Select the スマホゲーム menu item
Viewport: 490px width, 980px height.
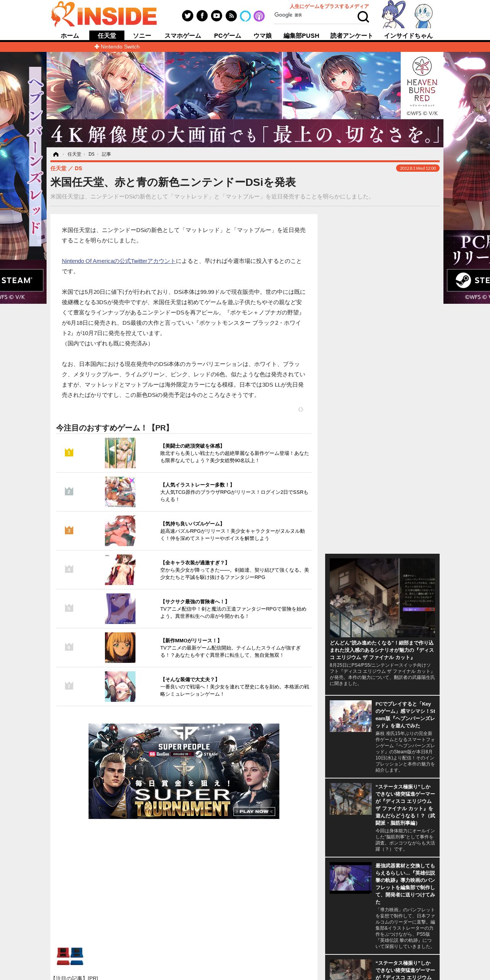click(183, 35)
